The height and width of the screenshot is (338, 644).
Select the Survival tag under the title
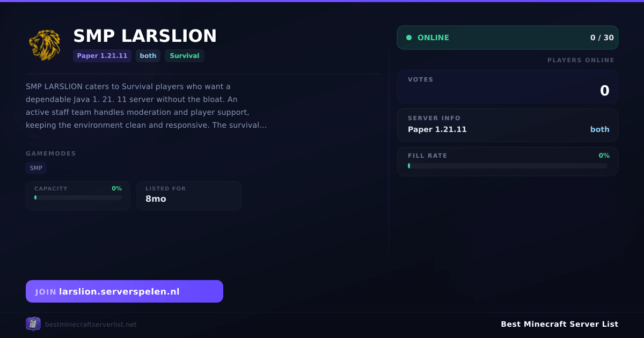(185, 56)
